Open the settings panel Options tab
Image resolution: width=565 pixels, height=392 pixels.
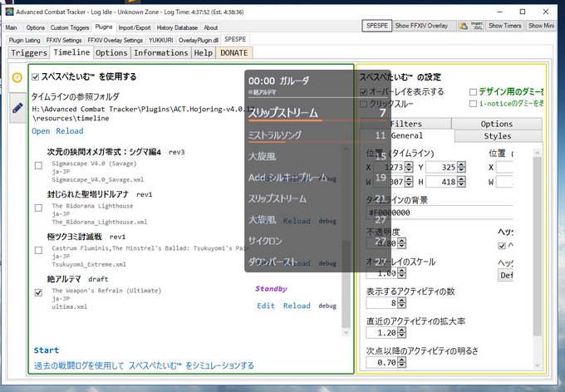tap(497, 124)
